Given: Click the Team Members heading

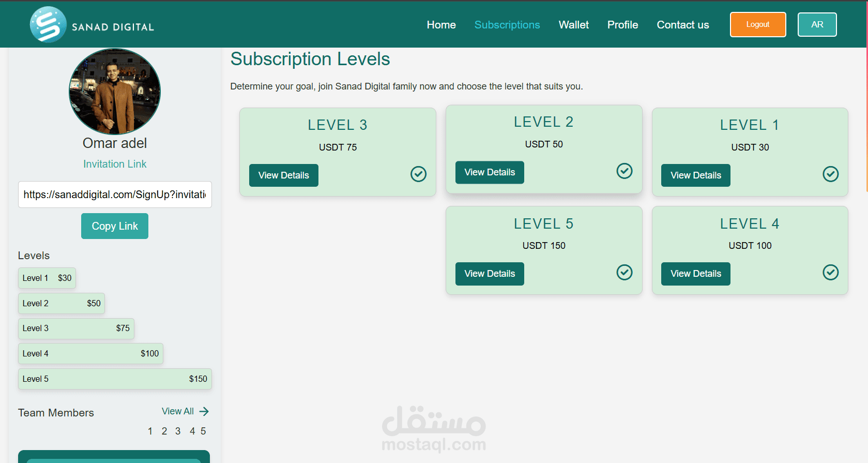Looking at the screenshot, I should [x=56, y=413].
